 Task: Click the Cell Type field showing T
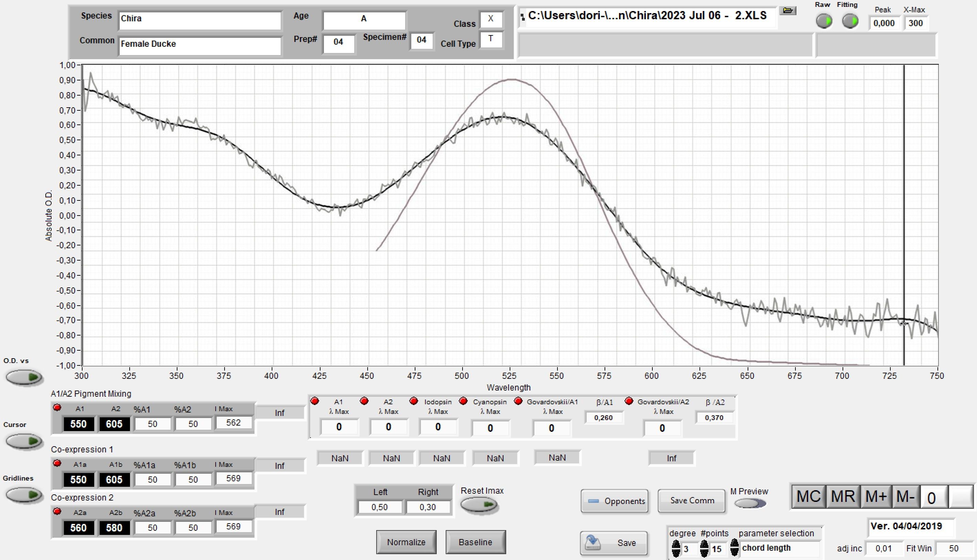pos(490,40)
